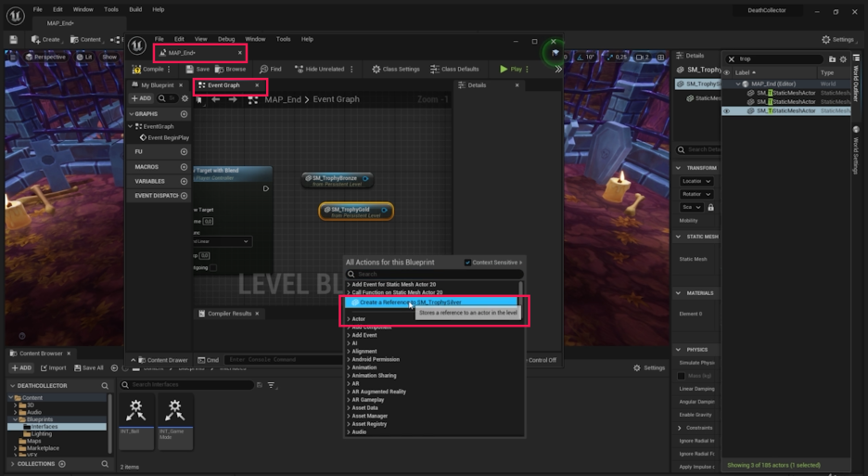The height and width of the screenshot is (476, 868).
Task: Select SM_TrophyGold reference node
Action: (x=356, y=212)
